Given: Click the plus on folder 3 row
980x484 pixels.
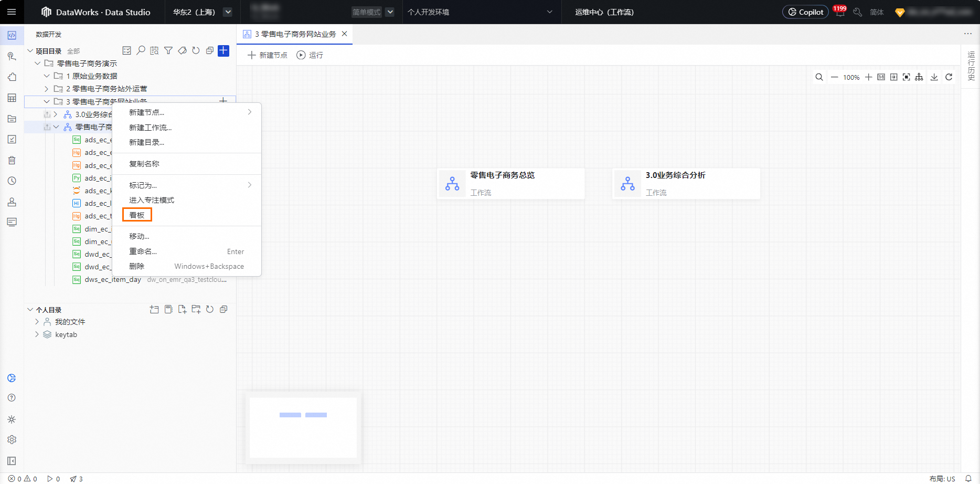Looking at the screenshot, I should (223, 100).
